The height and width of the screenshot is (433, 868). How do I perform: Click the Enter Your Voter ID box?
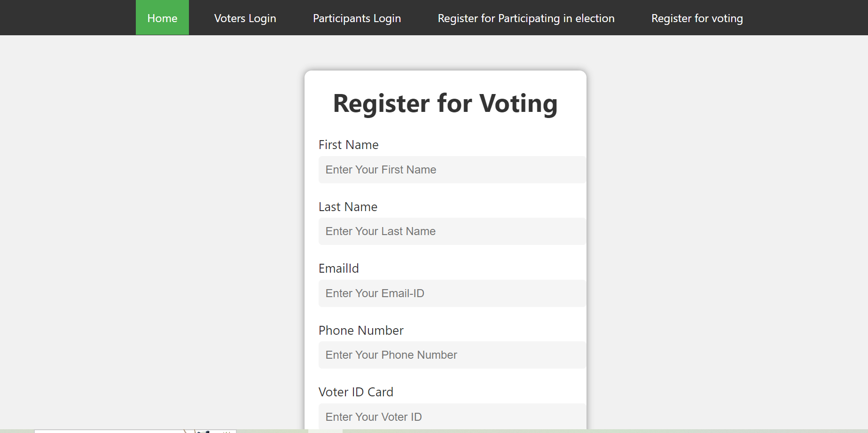click(x=452, y=417)
